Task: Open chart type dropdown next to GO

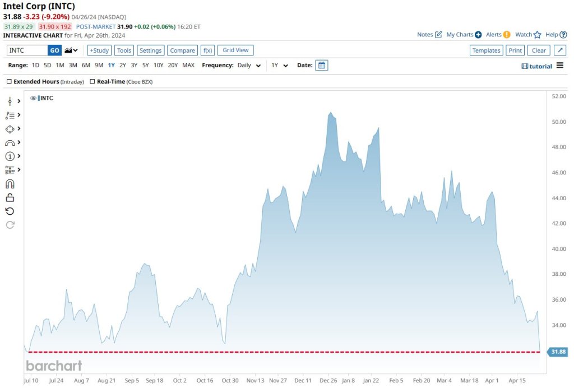Action: click(x=71, y=50)
